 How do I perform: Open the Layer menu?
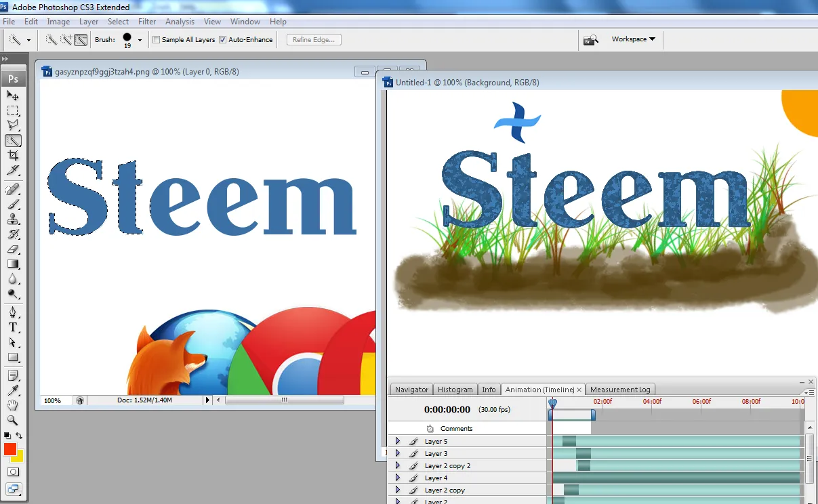[89, 22]
